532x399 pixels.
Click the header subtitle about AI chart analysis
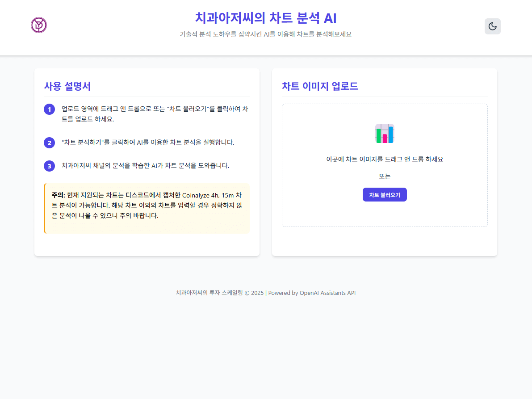click(265, 34)
